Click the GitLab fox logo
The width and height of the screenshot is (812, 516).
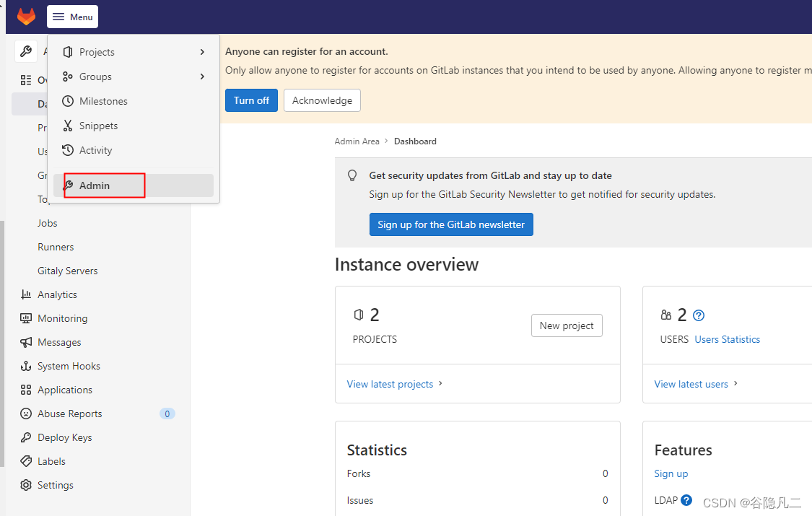pyautogui.click(x=26, y=16)
